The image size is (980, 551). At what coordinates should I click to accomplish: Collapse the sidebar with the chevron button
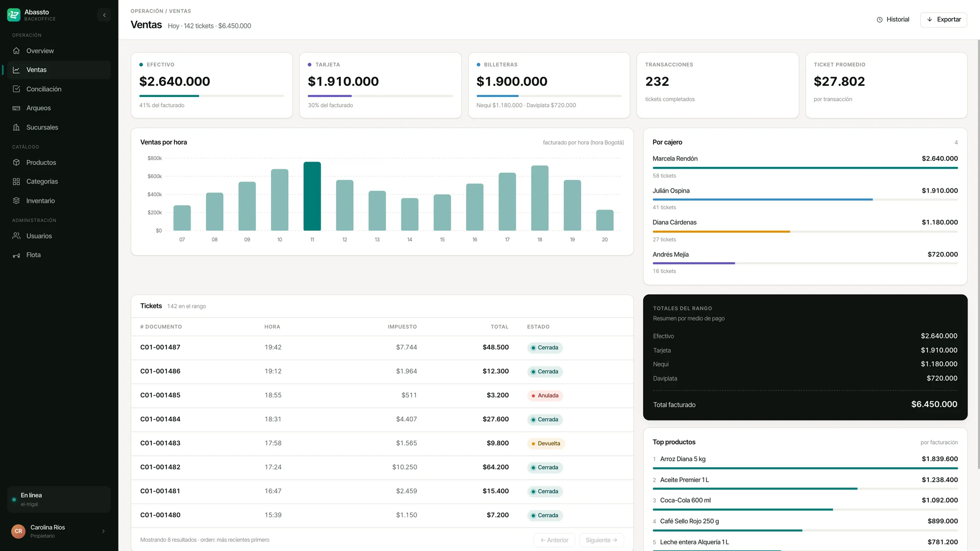104,15
